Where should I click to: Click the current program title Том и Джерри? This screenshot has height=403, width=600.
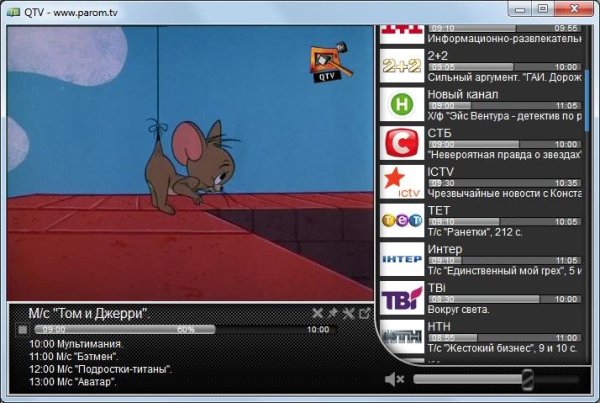click(x=89, y=314)
